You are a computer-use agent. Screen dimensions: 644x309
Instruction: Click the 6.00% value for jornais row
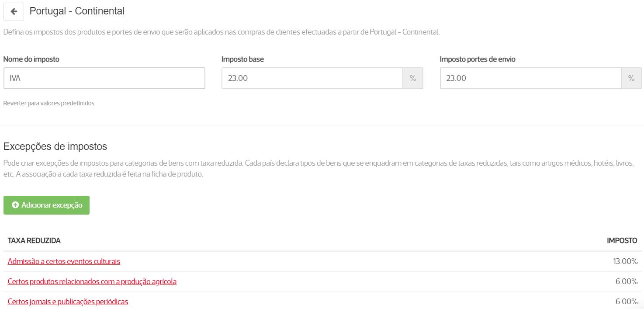(626, 302)
